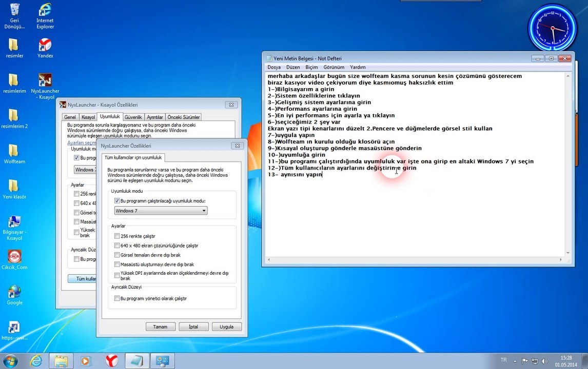Select the Yeni klasör folder icon
Viewport: 588px width, 369px height.
point(14,189)
